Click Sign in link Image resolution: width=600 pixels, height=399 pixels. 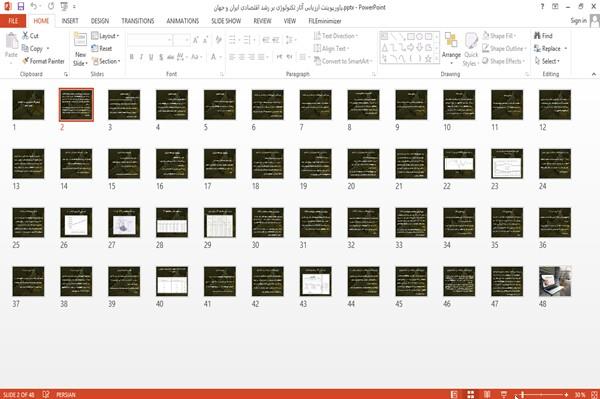pyautogui.click(x=578, y=21)
